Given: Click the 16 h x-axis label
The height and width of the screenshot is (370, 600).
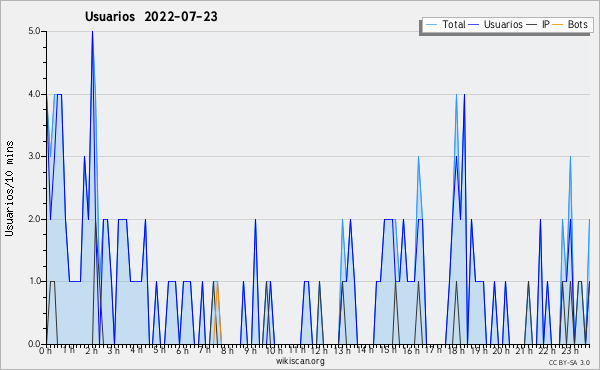Looking at the screenshot, I should [x=410, y=350].
